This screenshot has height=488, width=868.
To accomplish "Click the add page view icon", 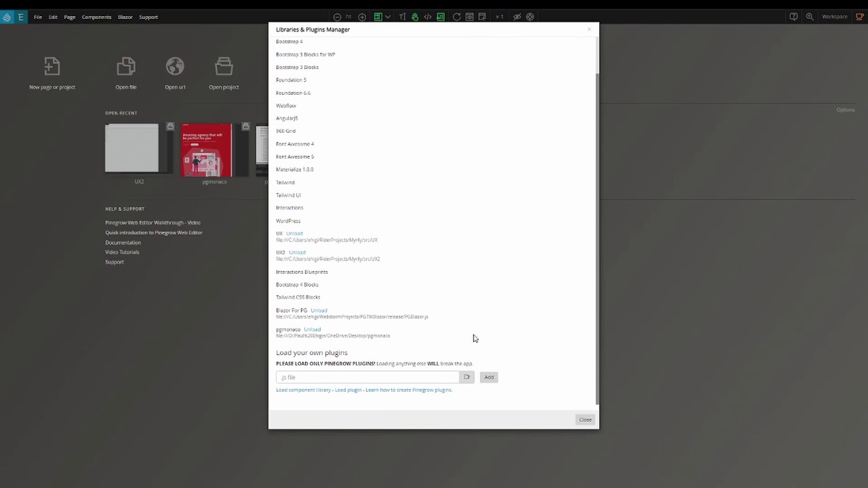I will pos(482,17).
